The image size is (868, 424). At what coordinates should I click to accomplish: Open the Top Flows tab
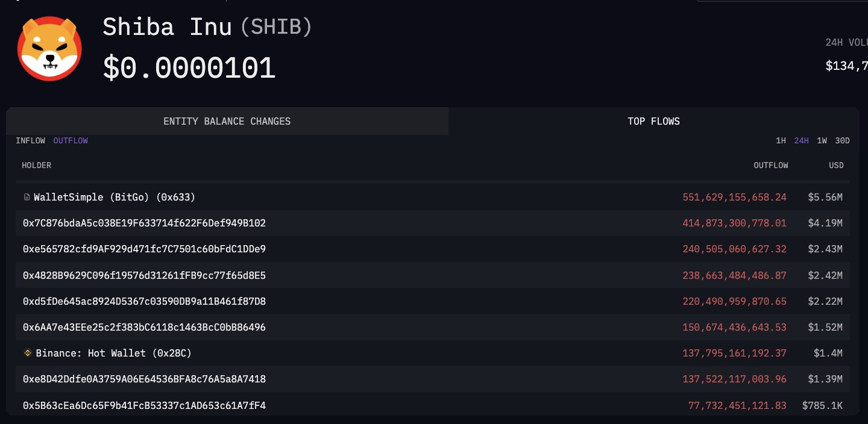tap(653, 121)
